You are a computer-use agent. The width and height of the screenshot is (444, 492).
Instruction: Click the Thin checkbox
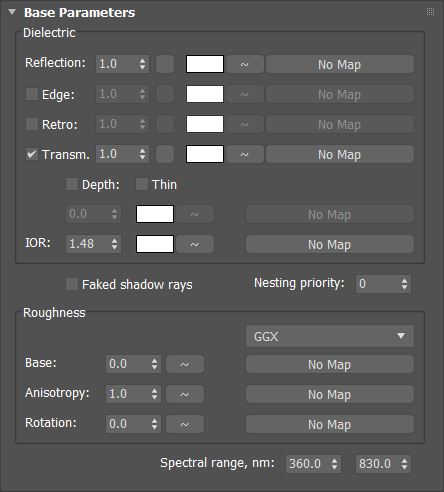pyautogui.click(x=142, y=184)
